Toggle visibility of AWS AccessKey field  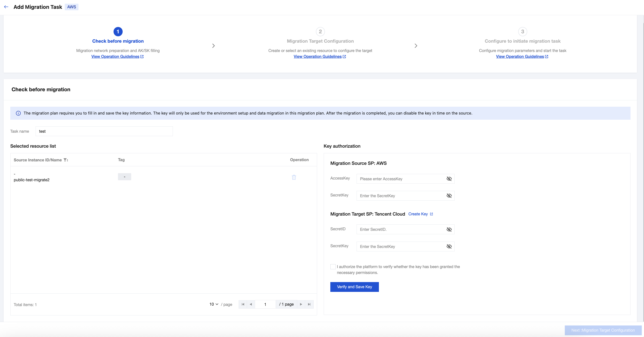[x=449, y=179]
